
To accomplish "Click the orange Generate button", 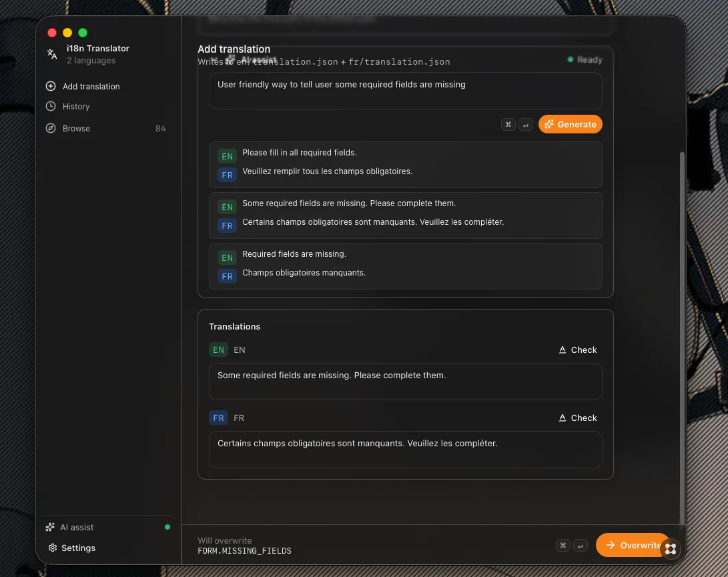I will point(570,124).
